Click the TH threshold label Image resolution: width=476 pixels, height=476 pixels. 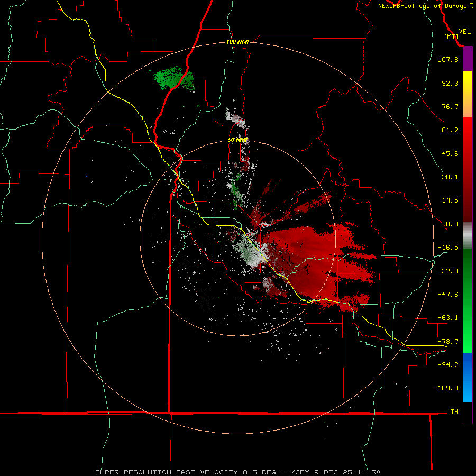pos(454,412)
